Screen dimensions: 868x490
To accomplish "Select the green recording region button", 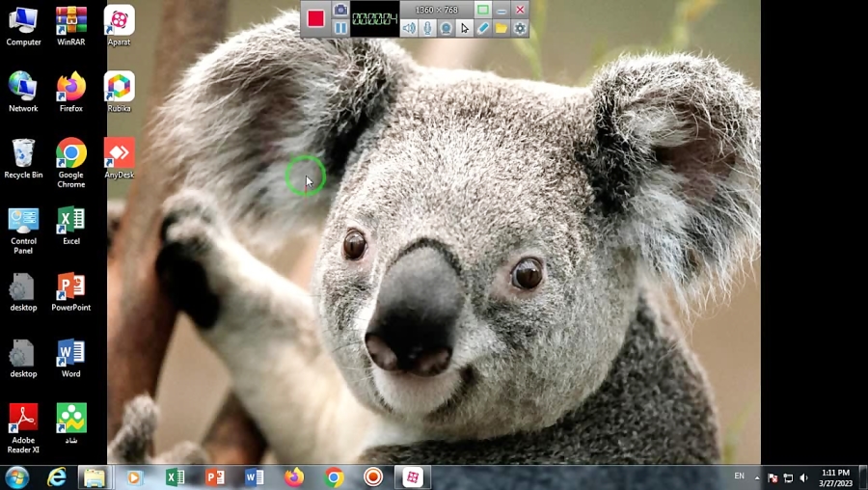I will pos(483,10).
